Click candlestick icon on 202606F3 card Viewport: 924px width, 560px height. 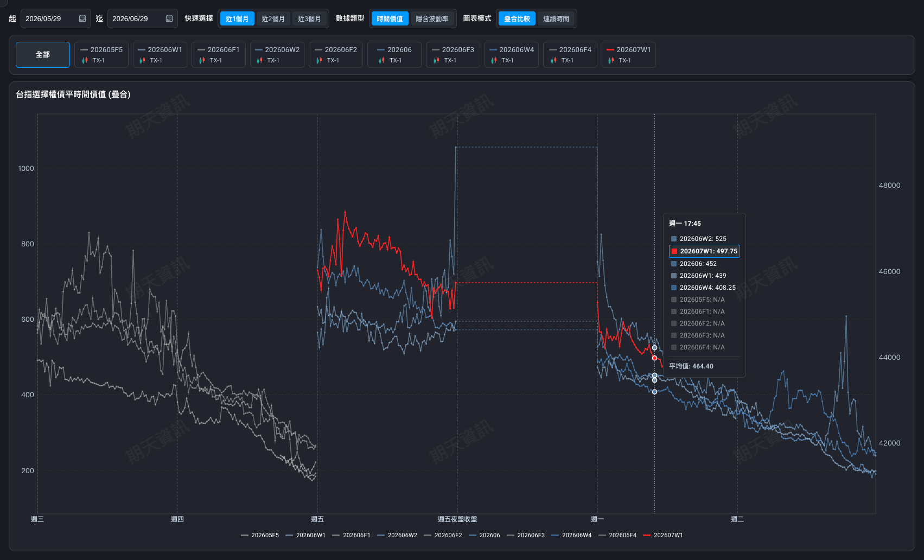[436, 60]
